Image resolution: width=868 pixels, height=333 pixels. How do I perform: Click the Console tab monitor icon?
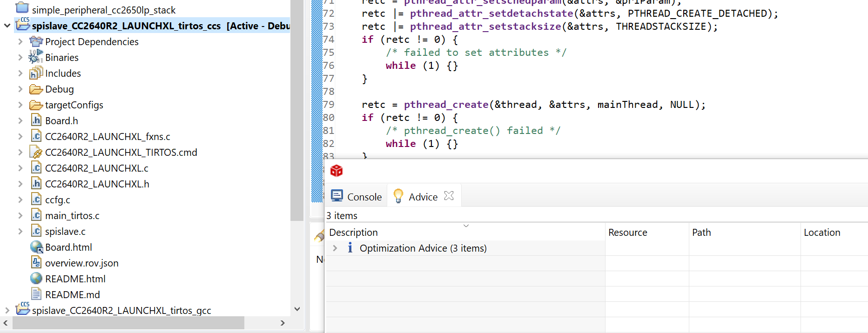coord(337,196)
